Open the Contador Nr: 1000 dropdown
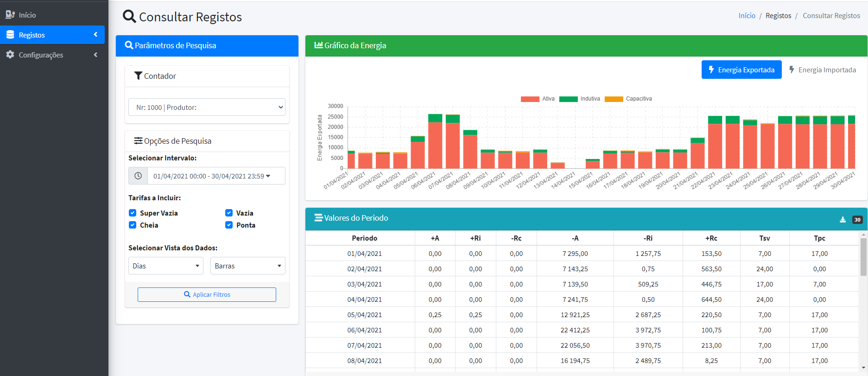 point(207,108)
